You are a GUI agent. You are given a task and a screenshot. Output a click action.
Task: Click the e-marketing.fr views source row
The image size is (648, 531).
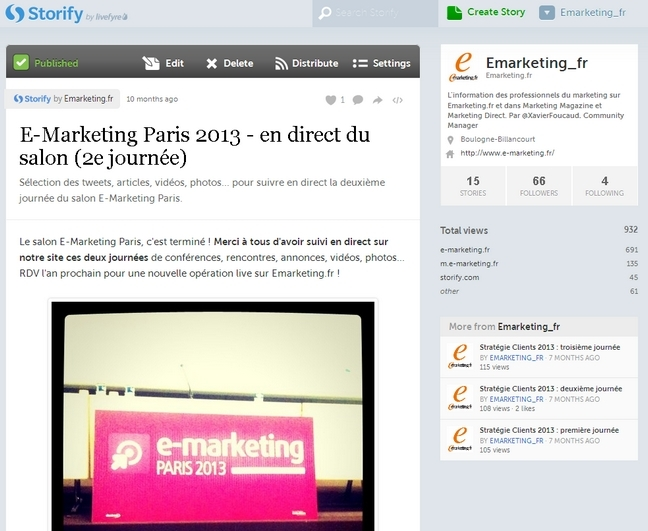(539, 250)
